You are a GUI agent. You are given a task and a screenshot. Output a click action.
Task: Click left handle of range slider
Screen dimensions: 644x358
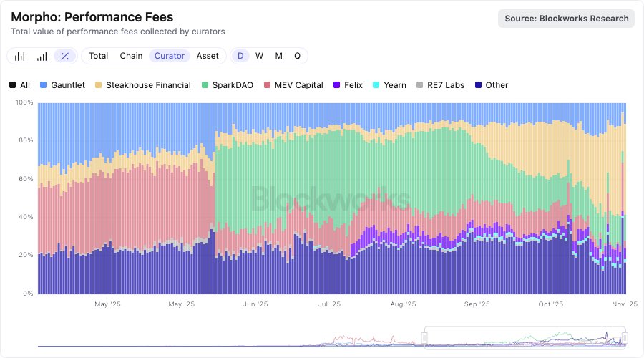point(425,337)
